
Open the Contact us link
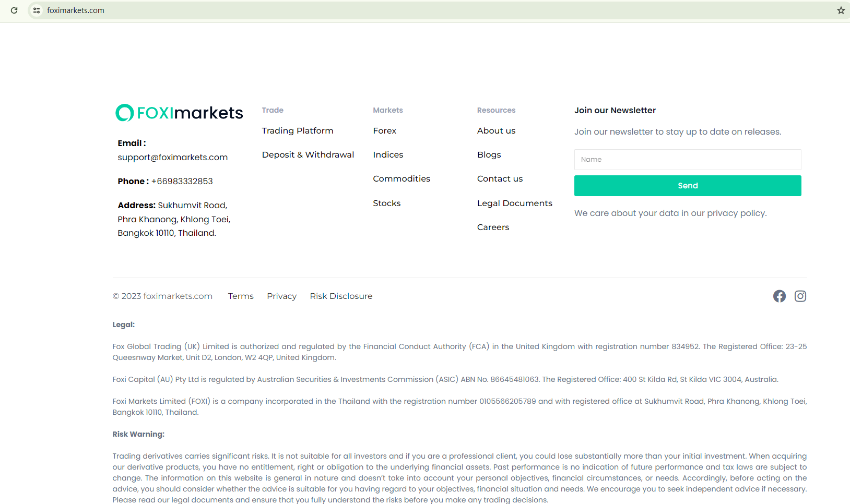(x=500, y=179)
